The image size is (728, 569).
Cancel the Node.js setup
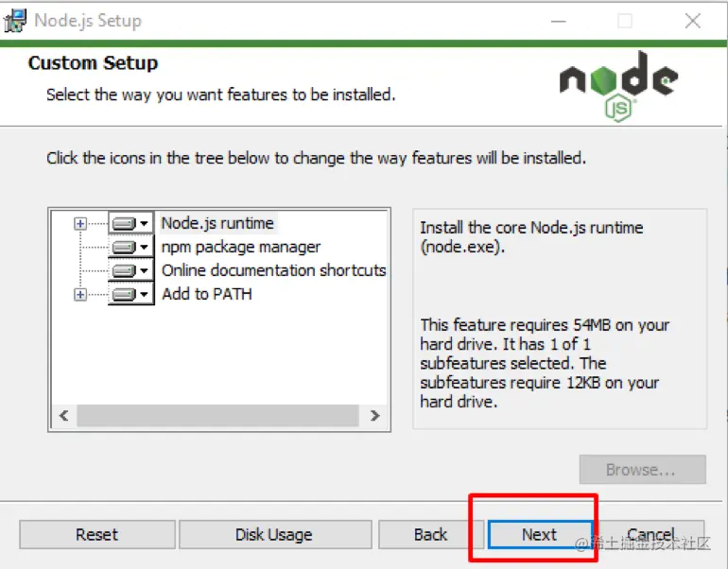tap(650, 535)
